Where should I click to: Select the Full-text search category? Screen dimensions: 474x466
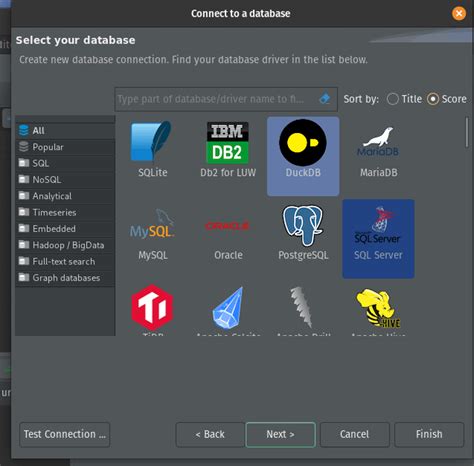point(65,261)
